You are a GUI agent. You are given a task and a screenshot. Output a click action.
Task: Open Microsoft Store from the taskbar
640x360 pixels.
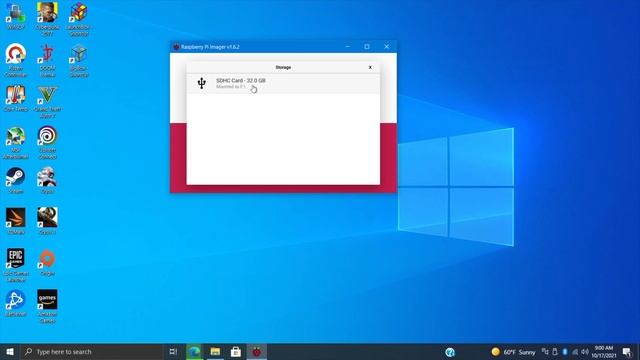coord(236,351)
